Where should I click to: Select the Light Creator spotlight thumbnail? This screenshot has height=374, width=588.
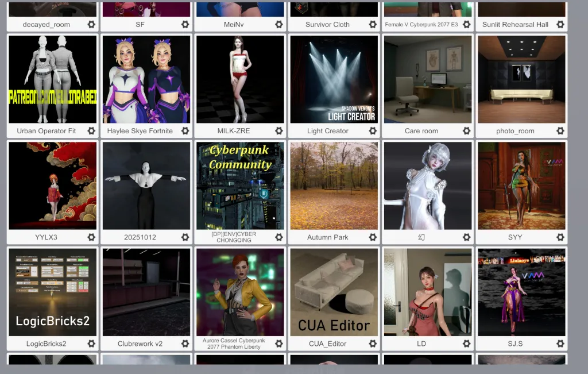click(x=334, y=79)
